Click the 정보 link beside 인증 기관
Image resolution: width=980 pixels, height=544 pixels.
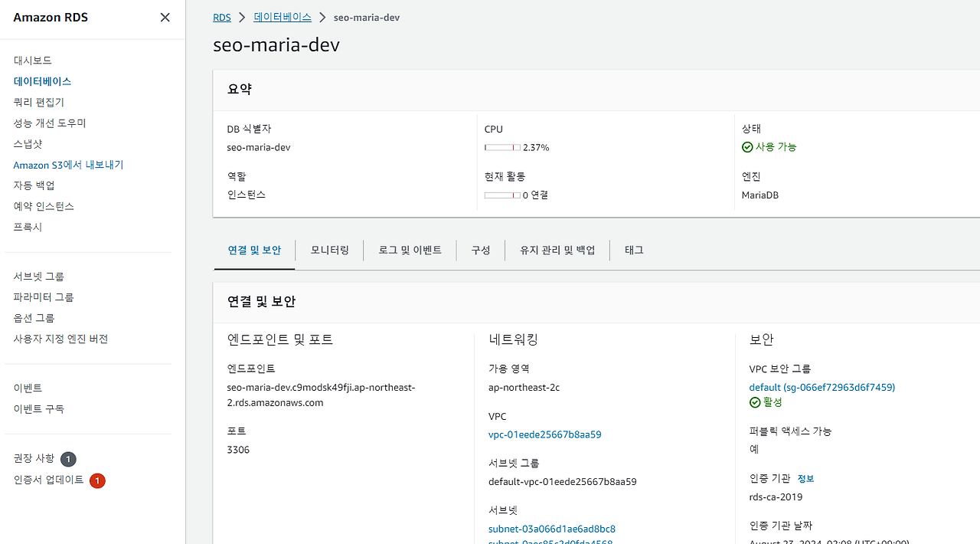[805, 478]
